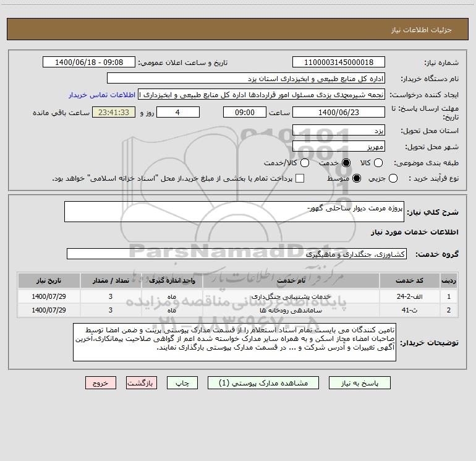Click the شماره نیاز field 1100003145000018
This screenshot has height=461, width=476.
pyautogui.click(x=339, y=62)
